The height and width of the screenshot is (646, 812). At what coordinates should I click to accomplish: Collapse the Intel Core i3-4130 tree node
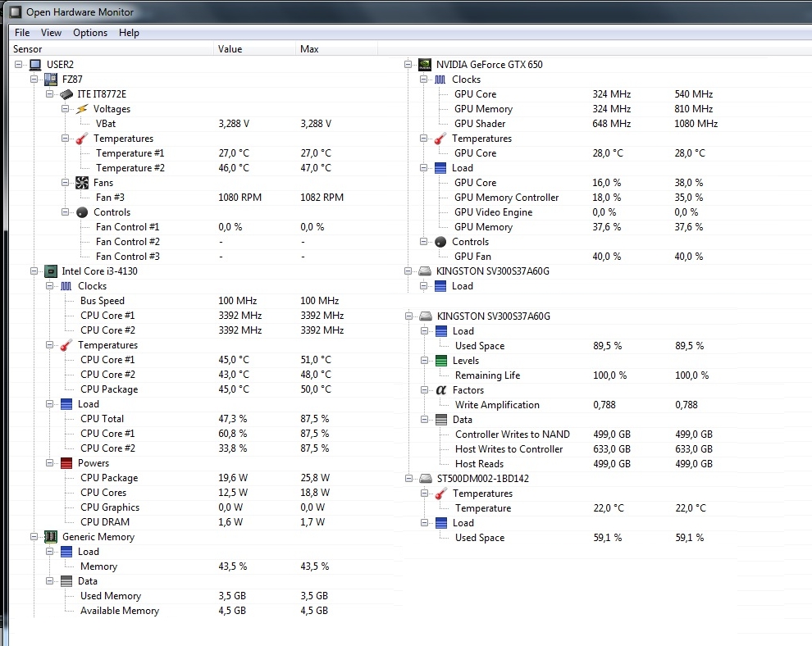[34, 271]
